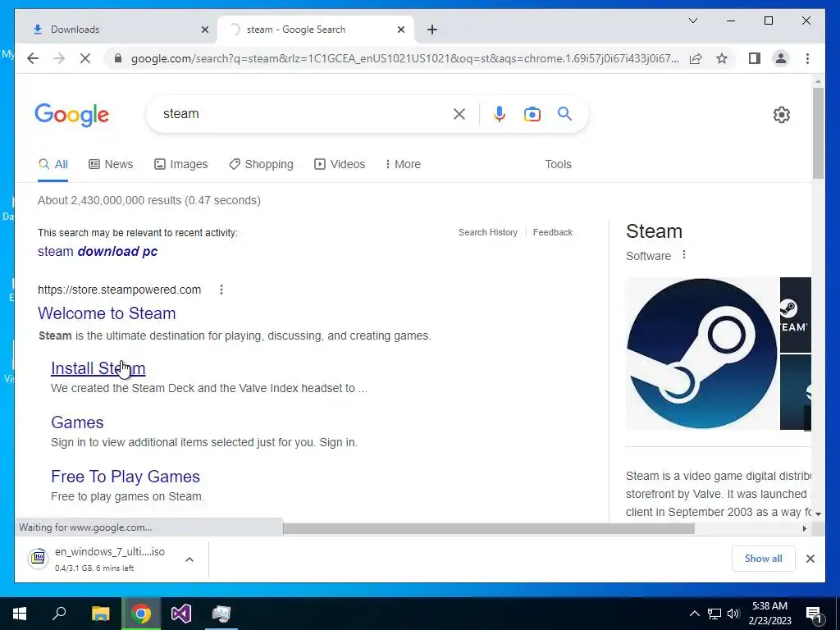Switch to News results

[x=111, y=164]
